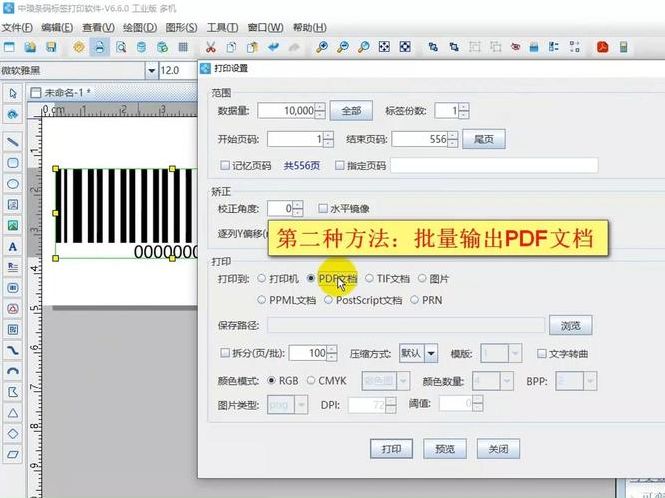Click the 浏览 browse button
Screen dimensions: 665x498
(571, 325)
